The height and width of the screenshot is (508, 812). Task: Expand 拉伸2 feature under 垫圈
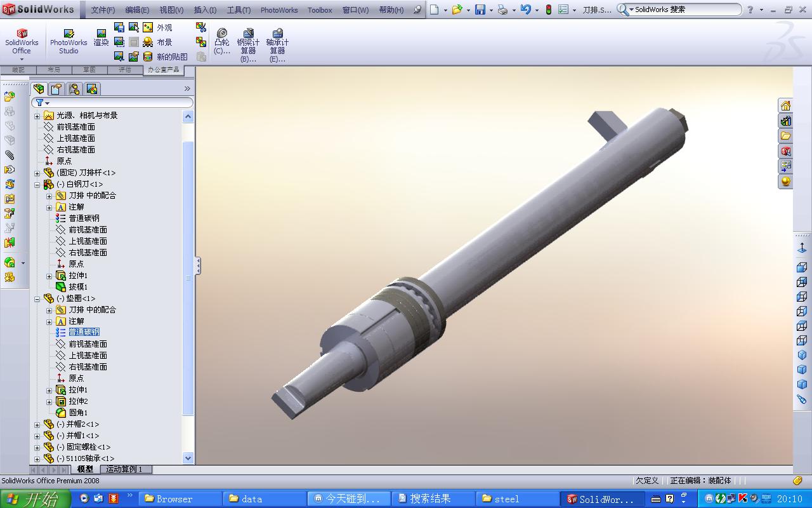[49, 401]
